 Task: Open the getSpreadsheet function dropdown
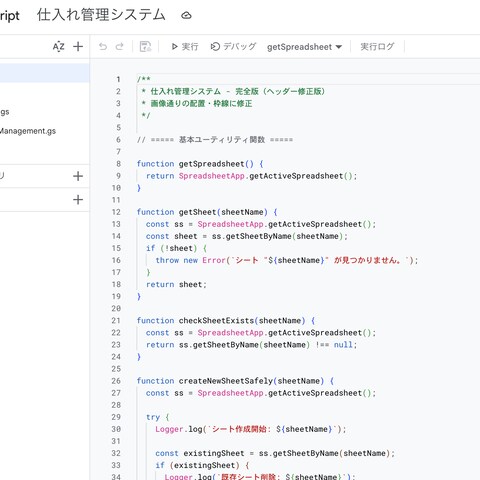point(304,47)
